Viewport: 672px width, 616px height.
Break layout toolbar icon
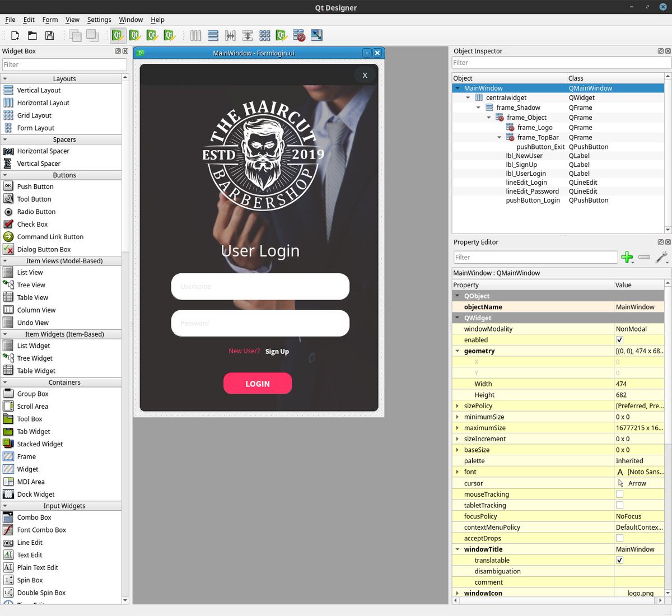[x=299, y=36]
